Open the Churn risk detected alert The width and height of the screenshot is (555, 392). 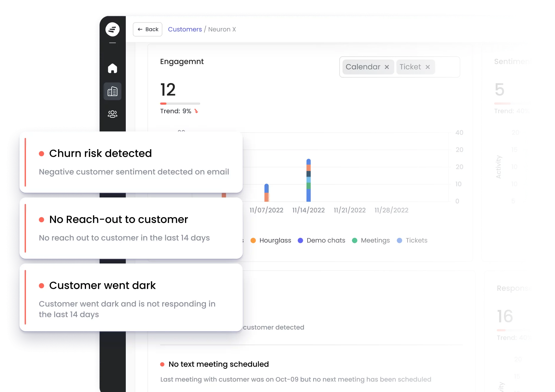[x=131, y=162]
